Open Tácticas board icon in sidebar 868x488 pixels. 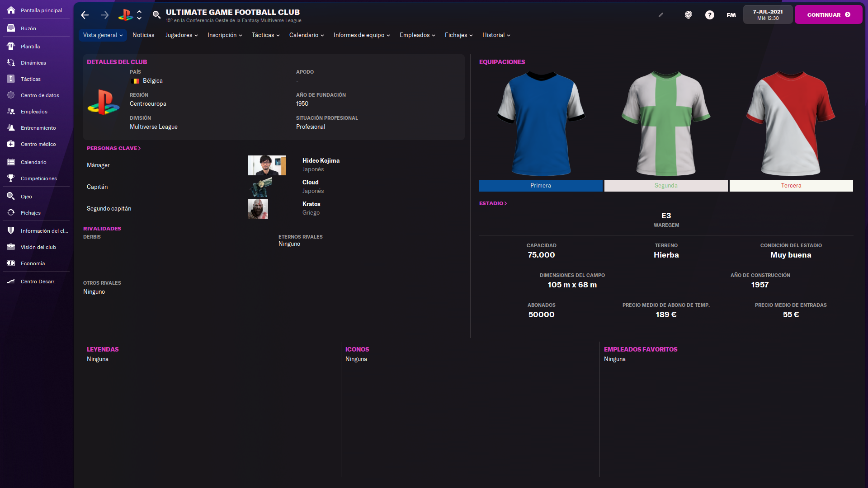[x=11, y=79]
